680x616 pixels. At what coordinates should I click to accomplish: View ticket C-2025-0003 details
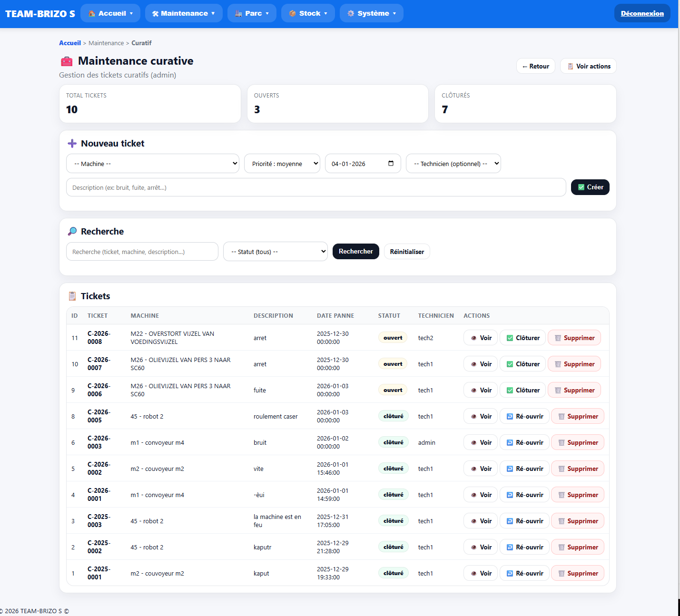click(481, 521)
